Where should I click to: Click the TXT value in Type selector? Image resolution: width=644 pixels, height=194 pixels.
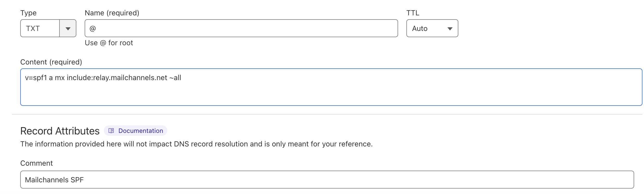33,28
